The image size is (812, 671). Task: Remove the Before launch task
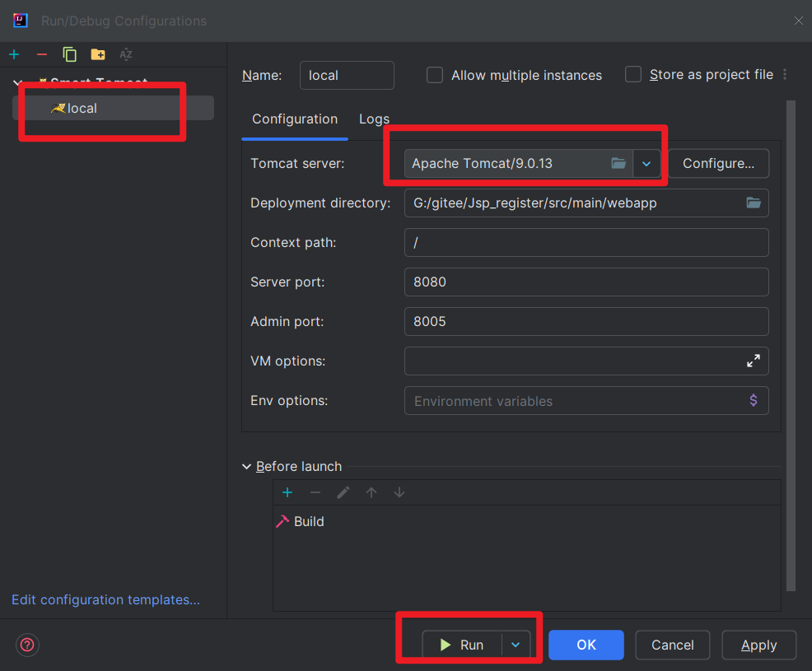point(315,492)
